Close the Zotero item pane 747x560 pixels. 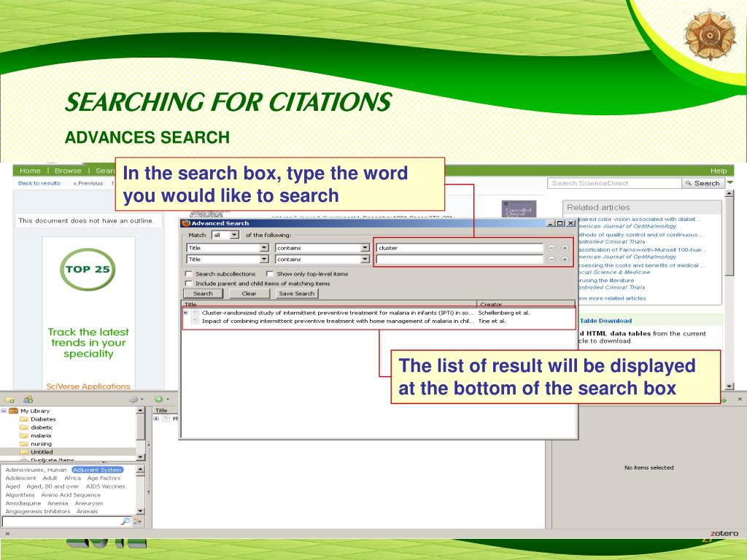[740, 399]
